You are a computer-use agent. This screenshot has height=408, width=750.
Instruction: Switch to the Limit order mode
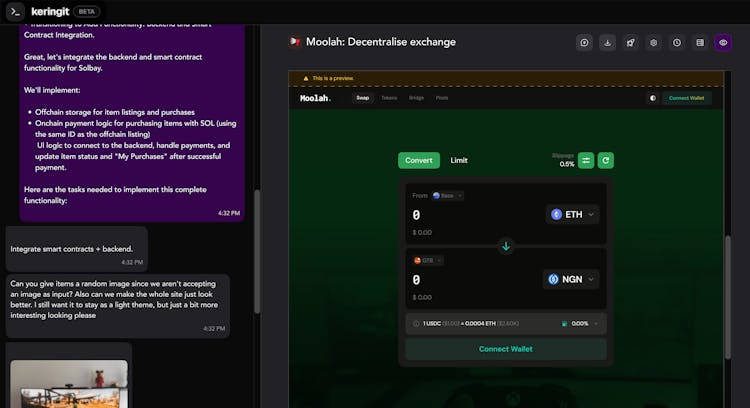(459, 160)
